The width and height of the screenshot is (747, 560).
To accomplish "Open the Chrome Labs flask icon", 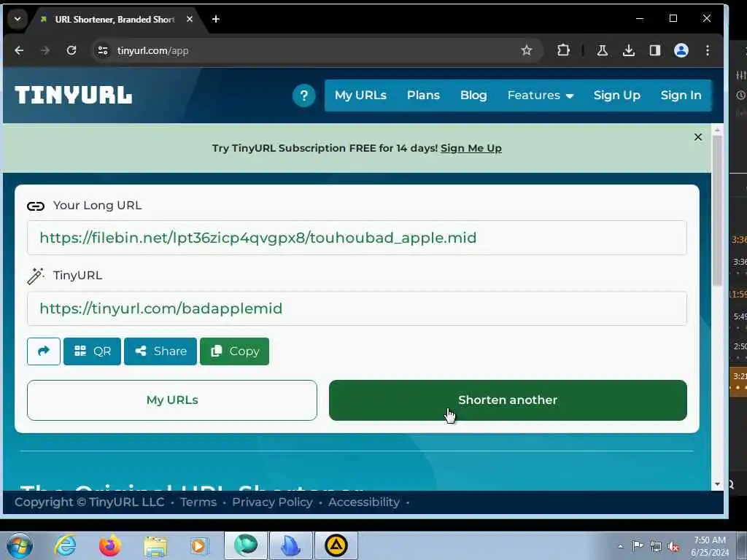I will tap(602, 50).
